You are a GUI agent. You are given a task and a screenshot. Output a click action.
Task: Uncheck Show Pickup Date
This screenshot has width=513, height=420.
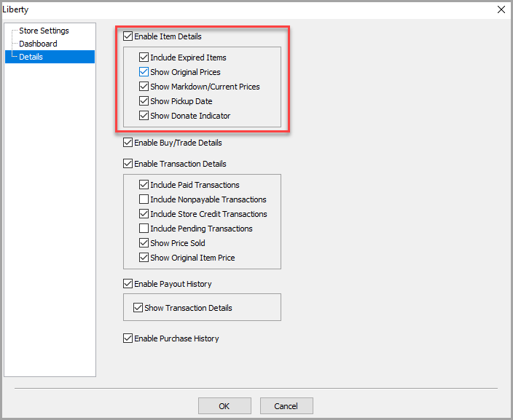pyautogui.click(x=144, y=101)
